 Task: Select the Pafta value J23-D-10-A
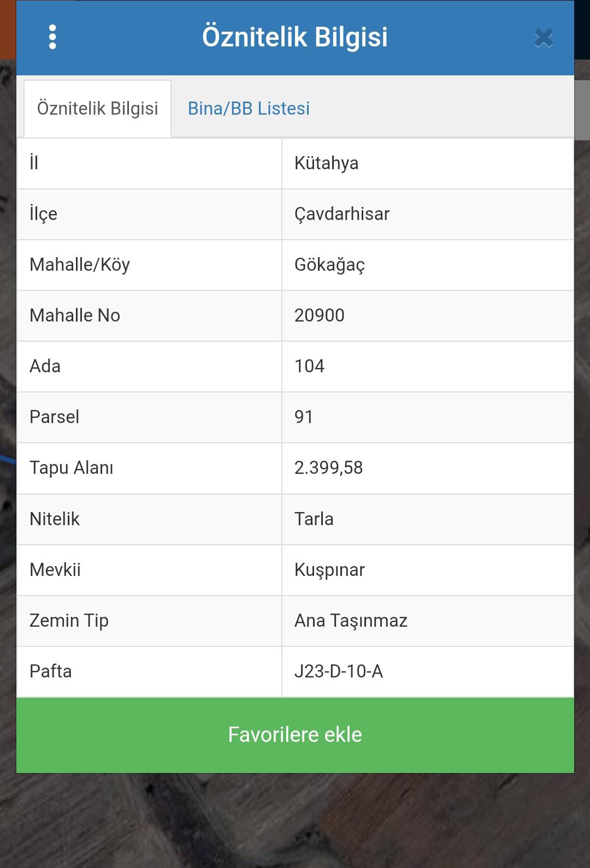(338, 671)
